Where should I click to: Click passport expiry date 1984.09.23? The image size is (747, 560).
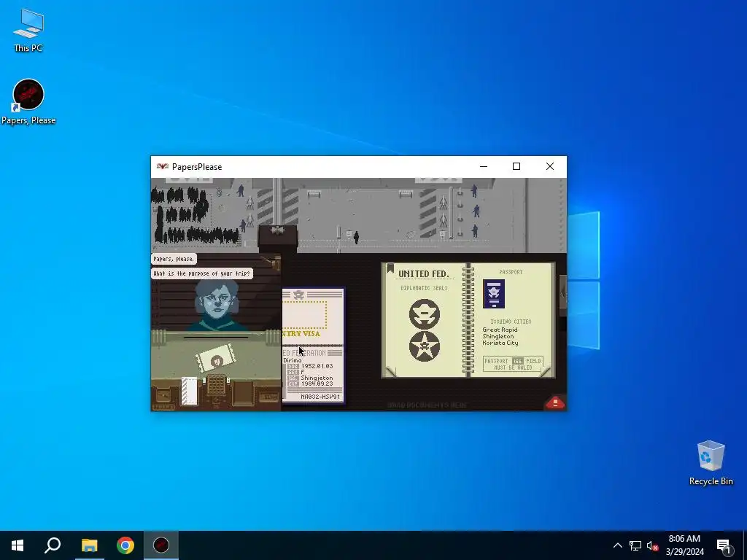317,384
